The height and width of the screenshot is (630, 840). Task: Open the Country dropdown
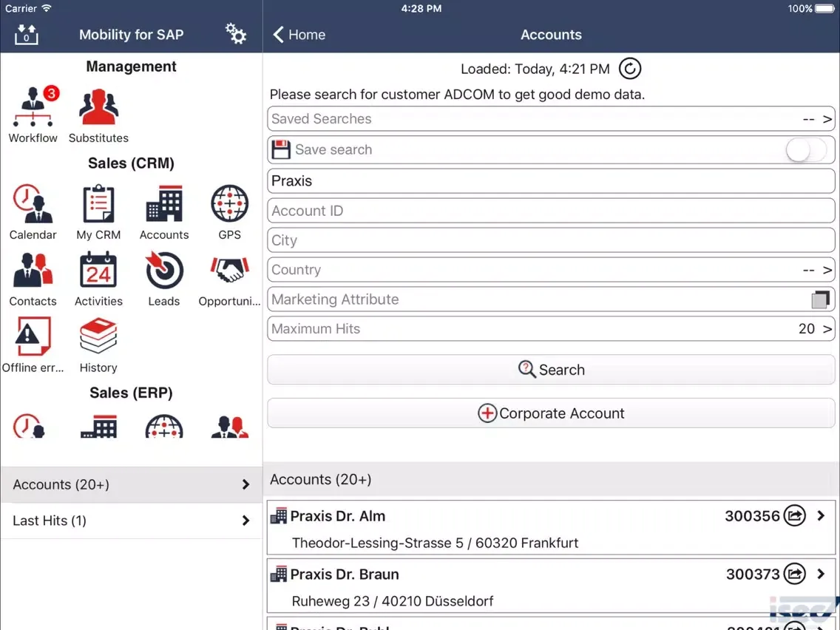click(x=551, y=270)
